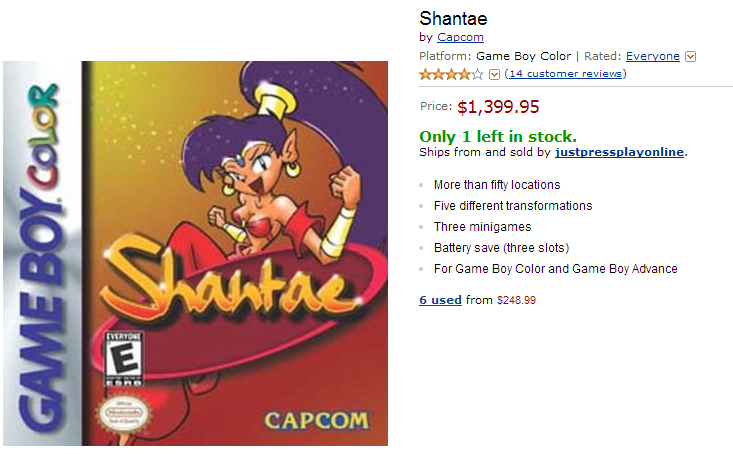Click the Shantae product title heading
Screen dimensions: 733x454
[x=453, y=19]
